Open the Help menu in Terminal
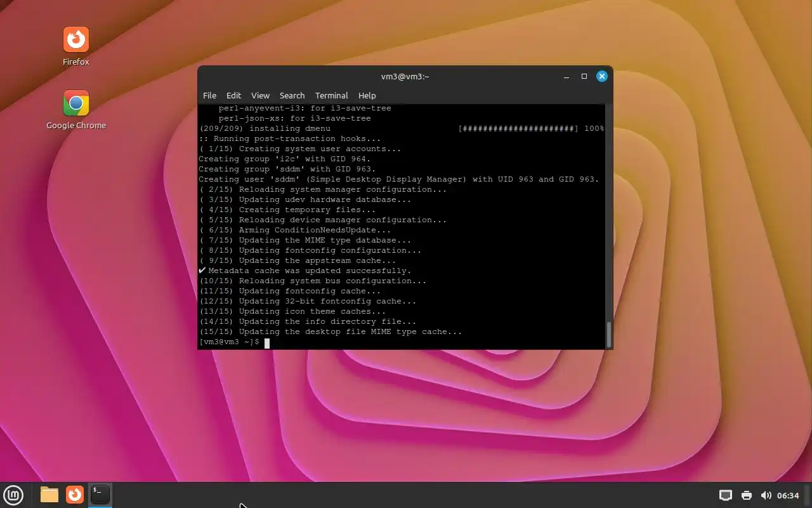 pos(367,95)
